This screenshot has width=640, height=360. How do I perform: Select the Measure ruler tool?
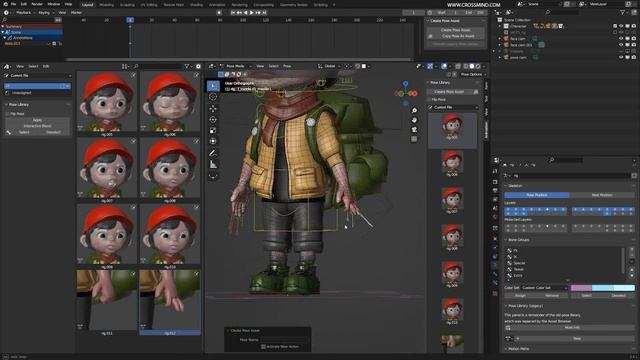point(213,164)
